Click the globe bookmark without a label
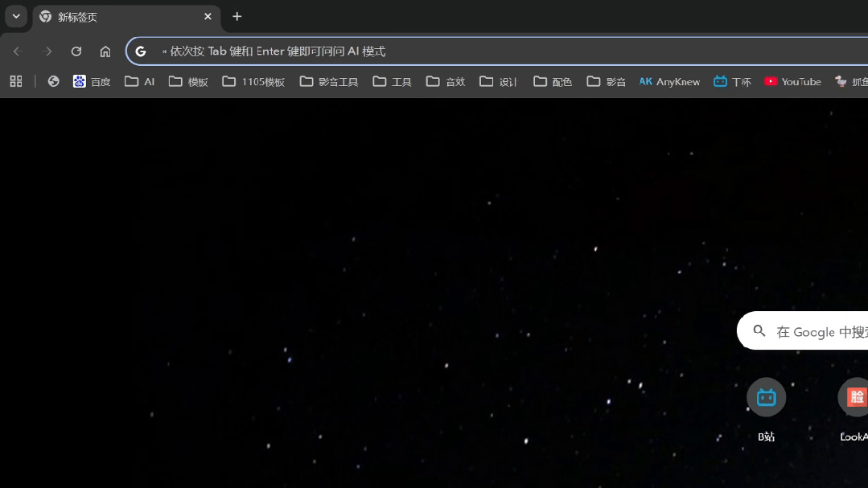 53,81
